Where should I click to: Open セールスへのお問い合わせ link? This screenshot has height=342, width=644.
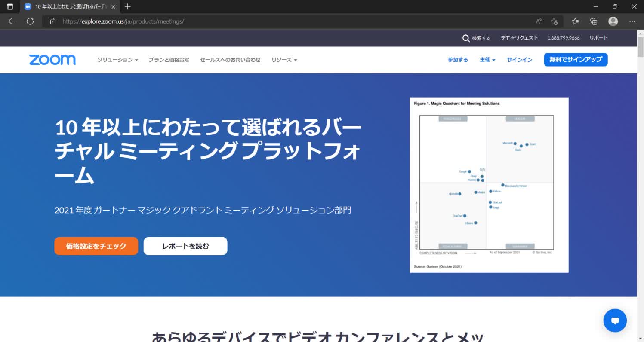coord(230,60)
